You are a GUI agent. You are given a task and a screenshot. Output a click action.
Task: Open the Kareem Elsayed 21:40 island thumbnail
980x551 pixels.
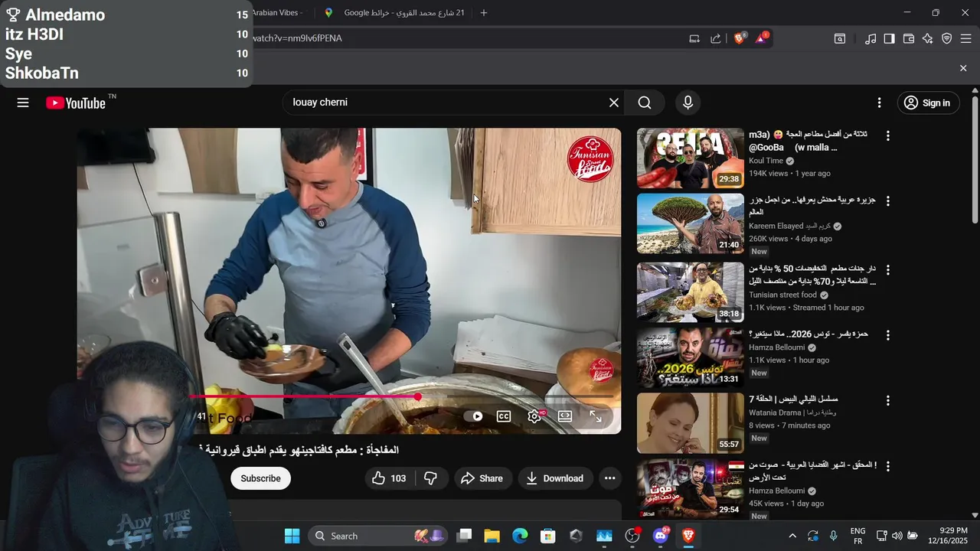(691, 223)
